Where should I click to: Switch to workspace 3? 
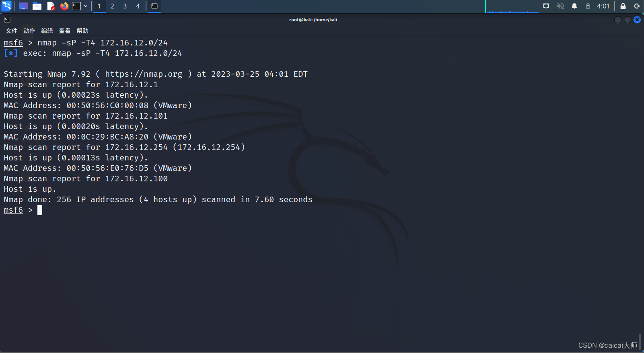125,6
